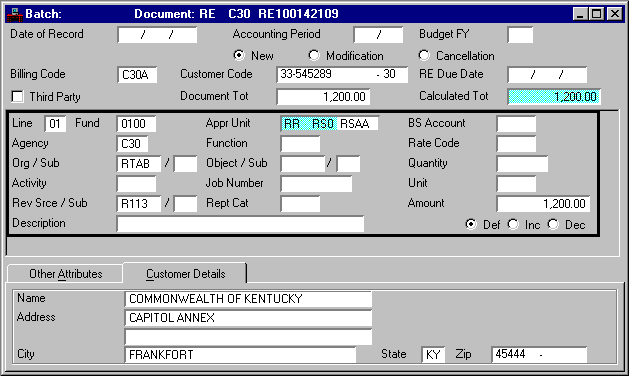Click the Name field COMMONWEALTH OF KENTUCKY
The width and height of the screenshot is (629, 376).
(248, 299)
